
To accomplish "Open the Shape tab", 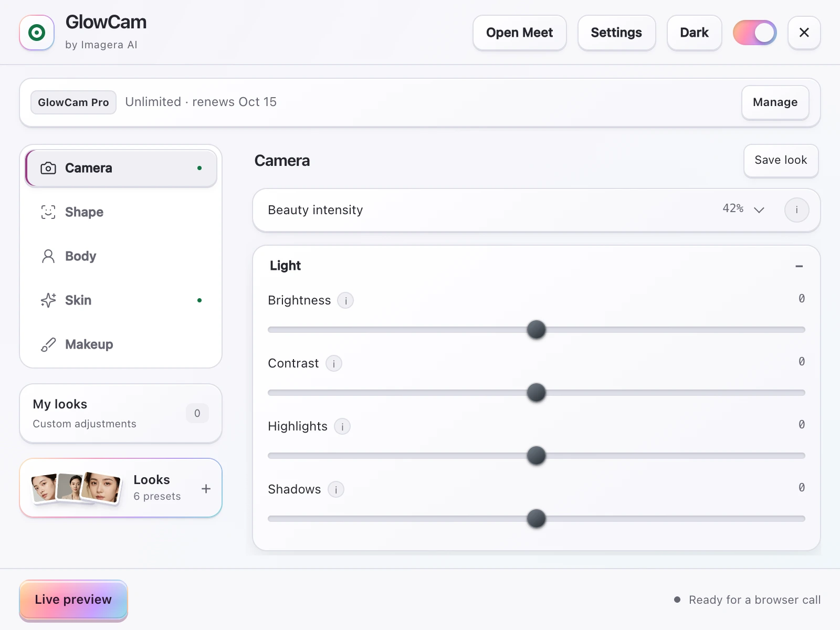I will pyautogui.click(x=121, y=212).
